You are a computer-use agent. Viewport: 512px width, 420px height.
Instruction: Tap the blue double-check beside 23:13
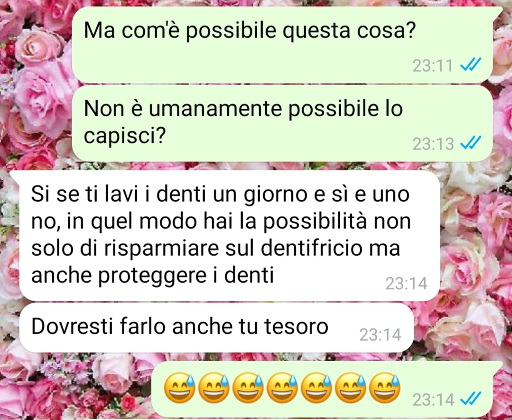click(x=471, y=143)
